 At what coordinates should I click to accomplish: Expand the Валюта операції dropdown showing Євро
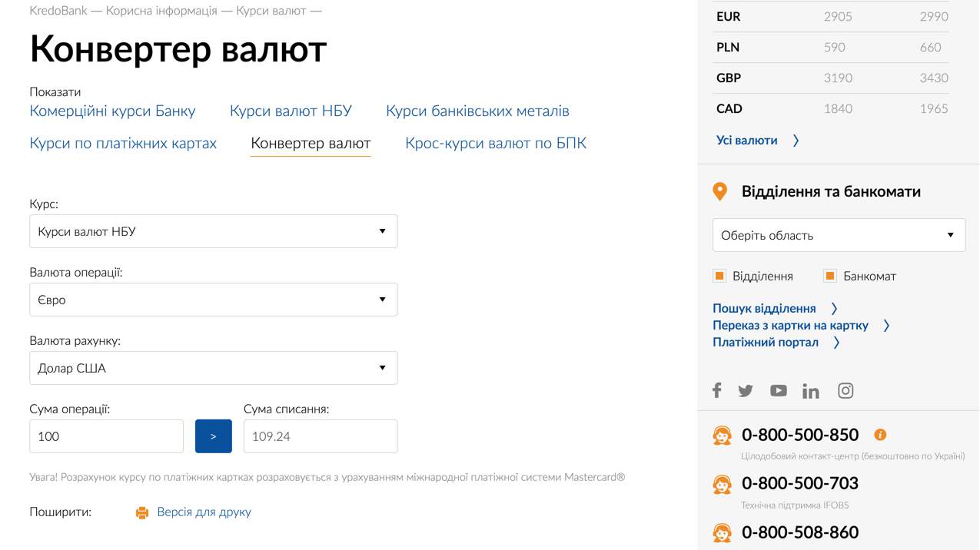[213, 300]
